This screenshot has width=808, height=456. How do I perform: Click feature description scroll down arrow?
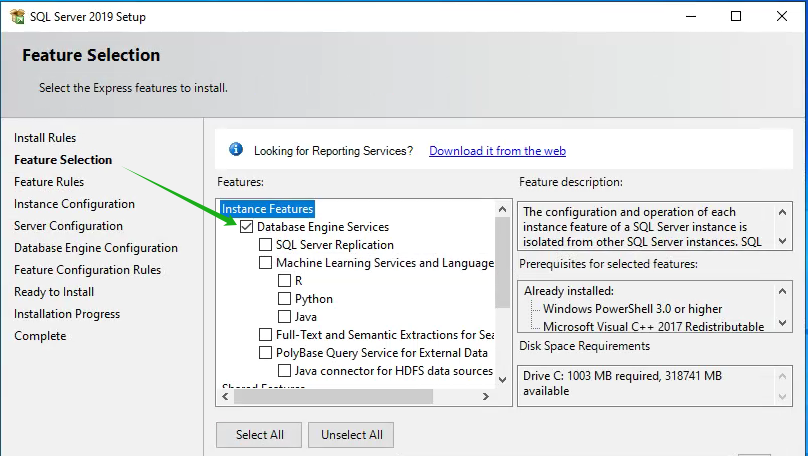(x=782, y=241)
